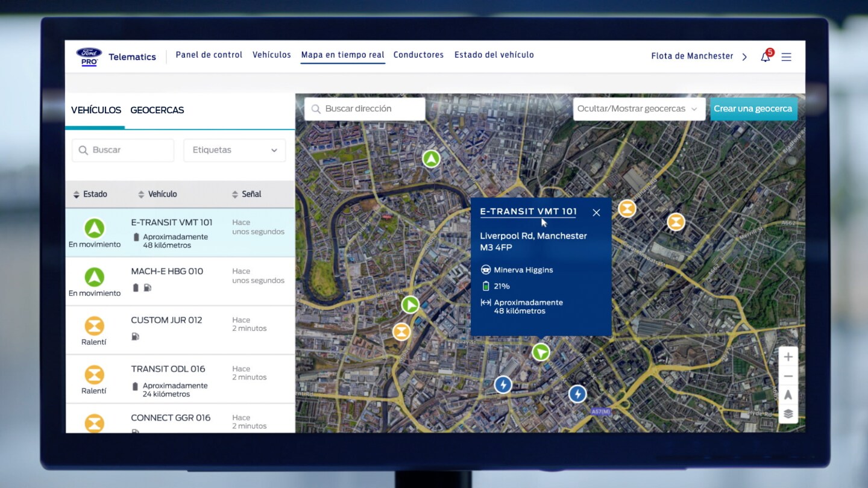The image size is (868, 488).
Task: Switch to the GEOCERCAS side tab
Action: [157, 110]
